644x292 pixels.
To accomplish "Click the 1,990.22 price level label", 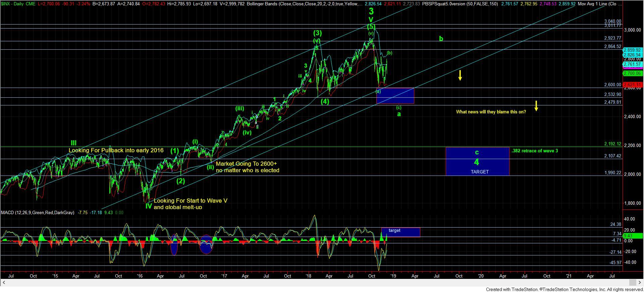I will click(613, 173).
